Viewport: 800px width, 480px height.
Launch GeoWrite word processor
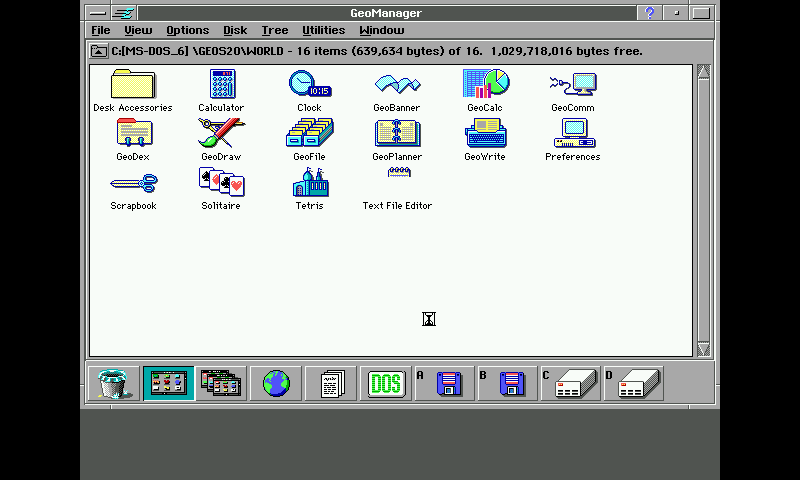[485, 134]
